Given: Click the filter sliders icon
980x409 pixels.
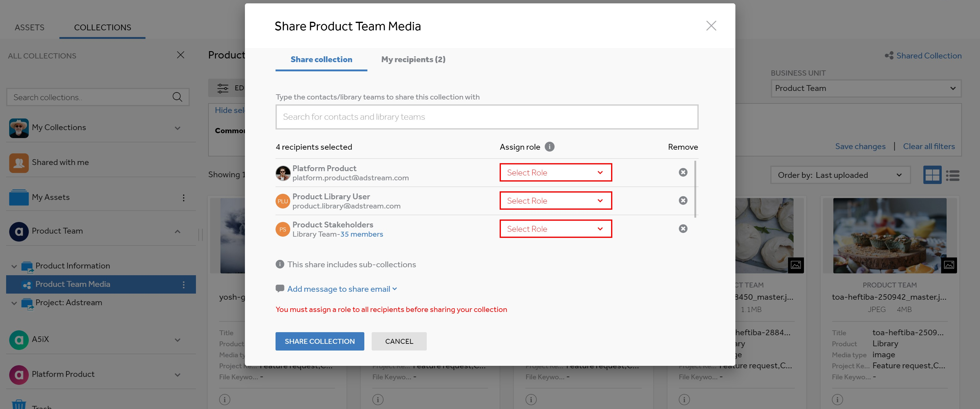Looking at the screenshot, I should coord(223,88).
